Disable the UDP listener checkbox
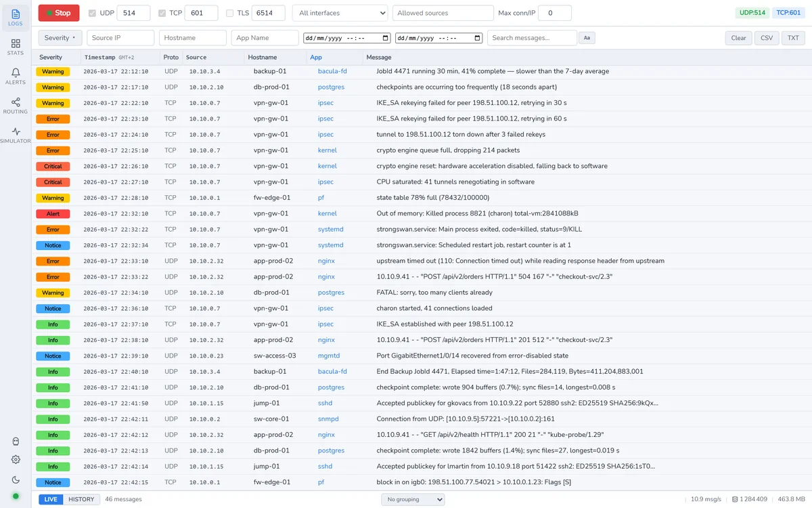This screenshot has height=508, width=812. pyautogui.click(x=93, y=13)
